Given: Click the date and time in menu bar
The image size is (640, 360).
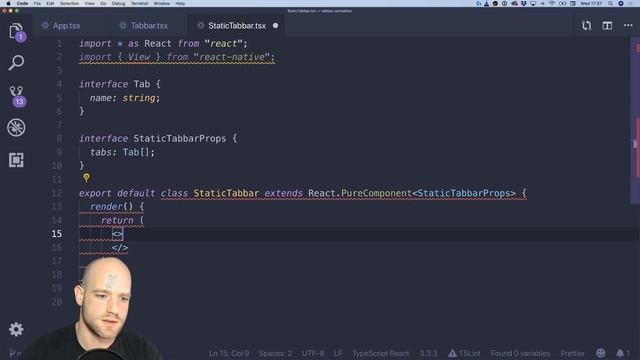Looking at the screenshot, I should pyautogui.click(x=591, y=3).
